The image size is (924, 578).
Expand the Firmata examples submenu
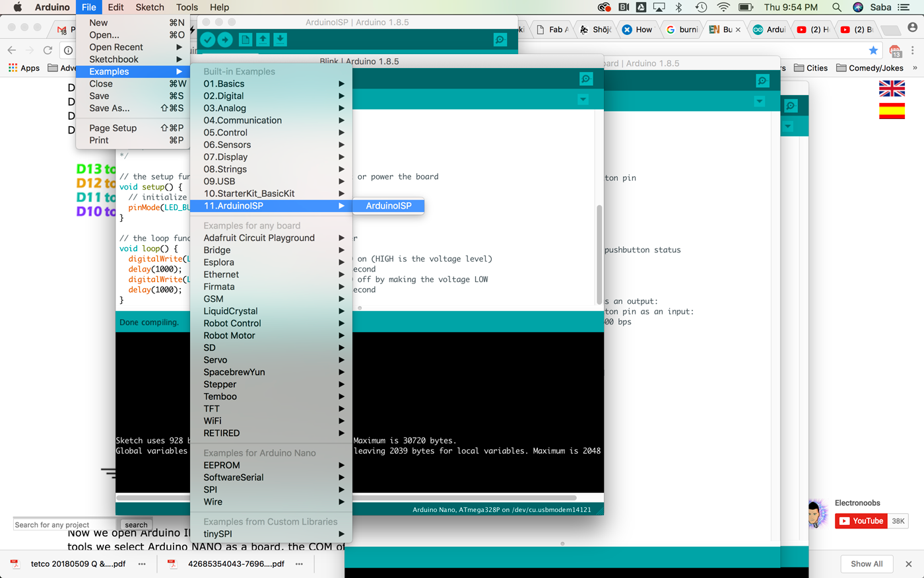click(x=271, y=287)
